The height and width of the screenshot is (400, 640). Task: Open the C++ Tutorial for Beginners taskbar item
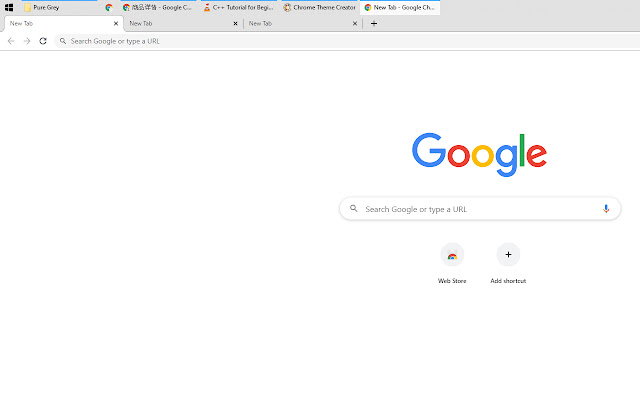[239, 7]
